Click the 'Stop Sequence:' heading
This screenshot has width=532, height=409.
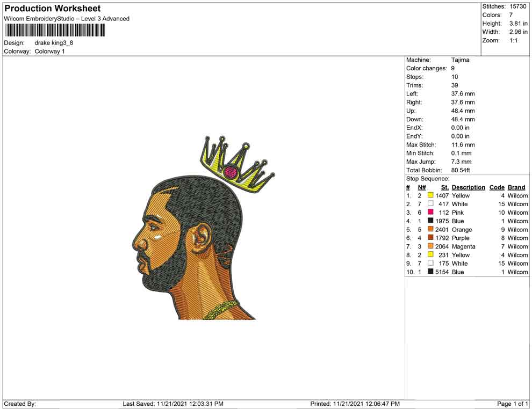[x=428, y=179]
